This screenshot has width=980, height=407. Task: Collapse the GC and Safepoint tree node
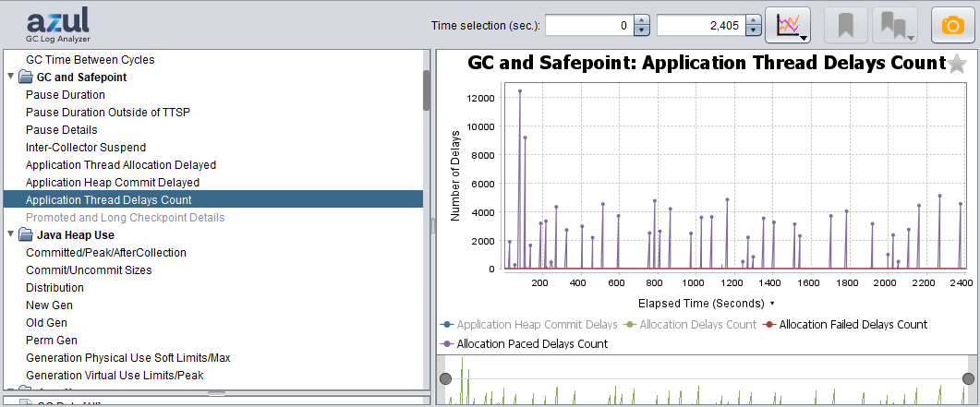point(10,78)
